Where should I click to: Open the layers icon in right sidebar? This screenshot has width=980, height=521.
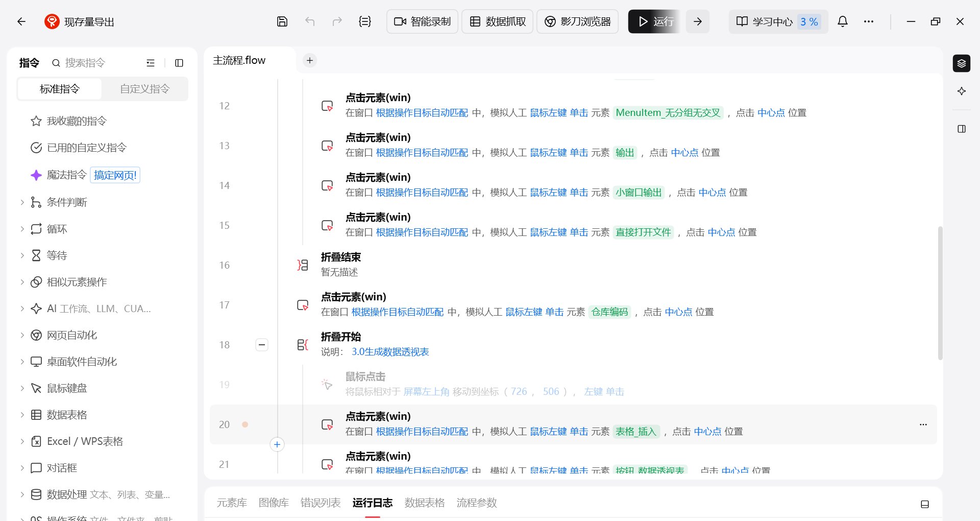(961, 63)
